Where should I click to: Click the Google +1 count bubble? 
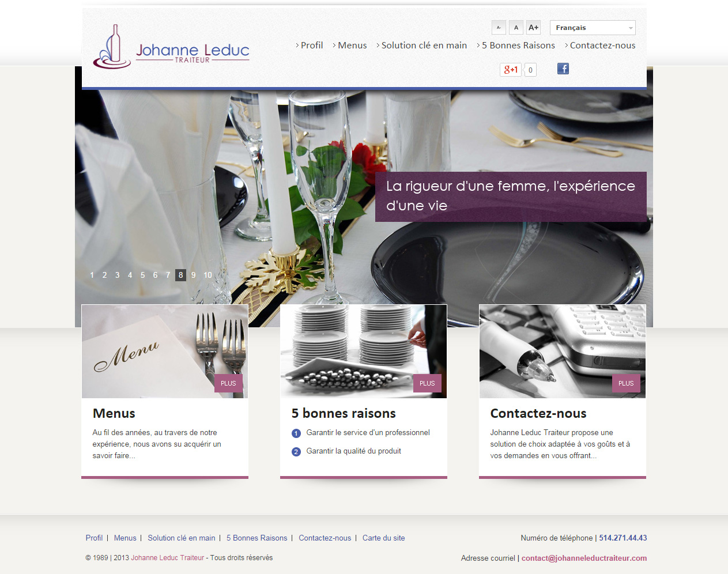[x=530, y=70]
